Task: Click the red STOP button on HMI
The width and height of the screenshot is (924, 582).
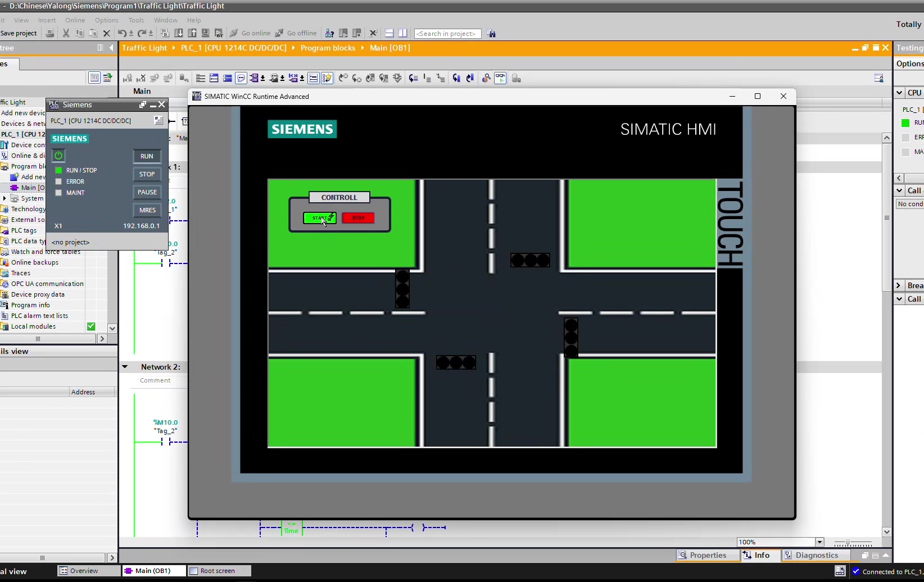Action: pos(358,218)
